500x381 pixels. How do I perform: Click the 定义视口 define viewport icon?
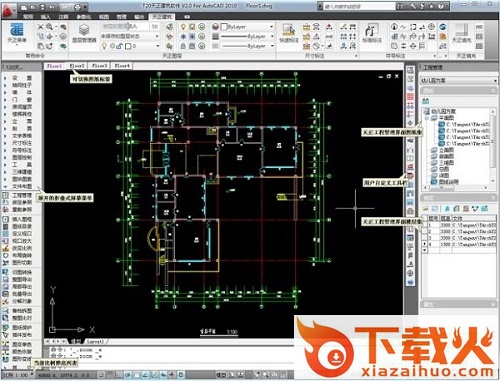(x=5, y=234)
